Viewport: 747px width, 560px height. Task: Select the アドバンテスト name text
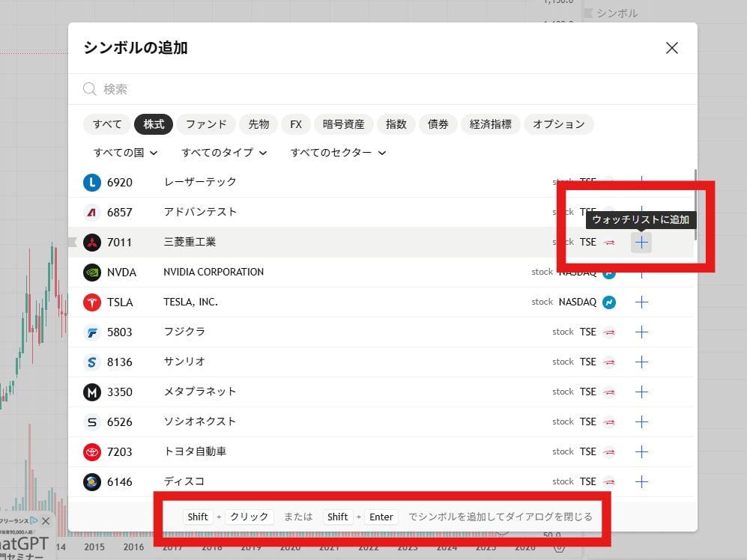pyautogui.click(x=200, y=212)
